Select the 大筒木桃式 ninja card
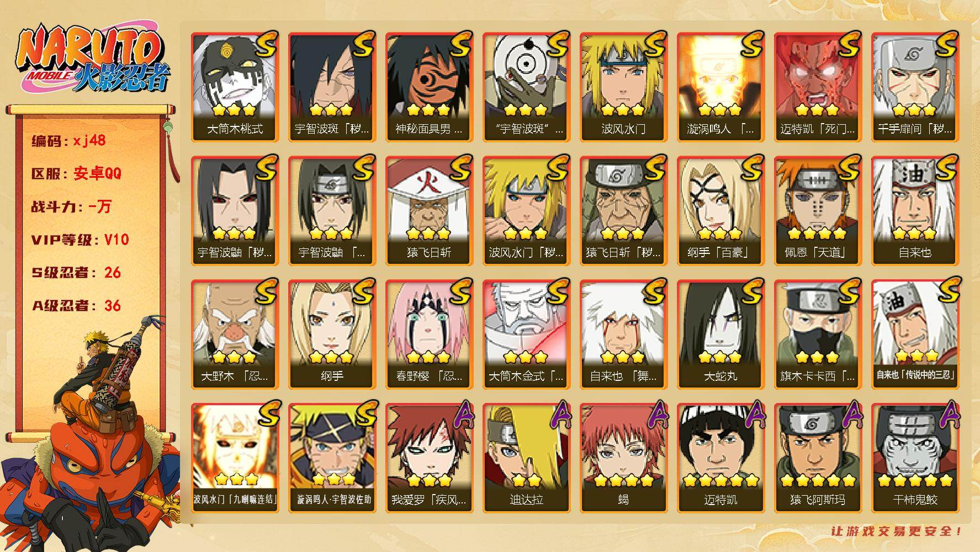 point(235,87)
